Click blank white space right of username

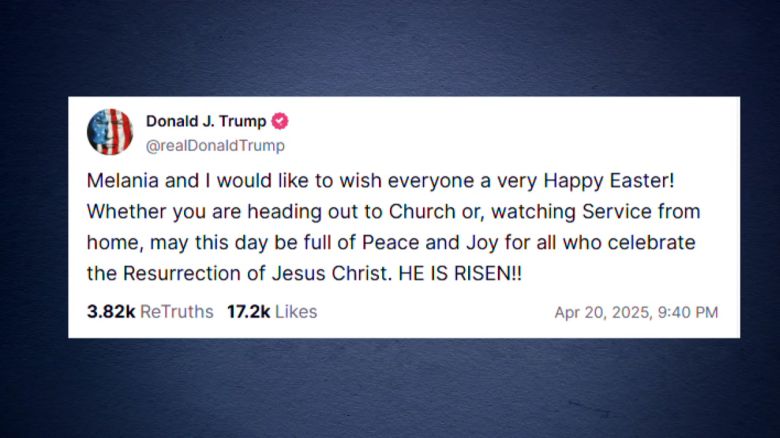512,132
